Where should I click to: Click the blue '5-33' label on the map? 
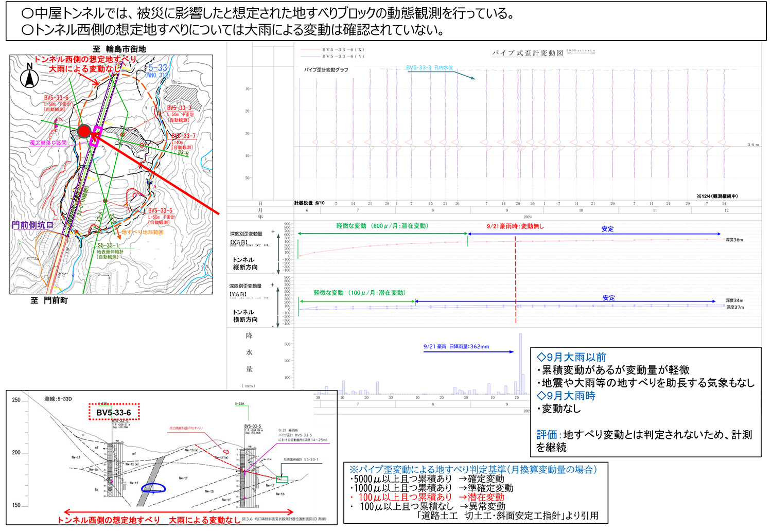[x=158, y=68]
